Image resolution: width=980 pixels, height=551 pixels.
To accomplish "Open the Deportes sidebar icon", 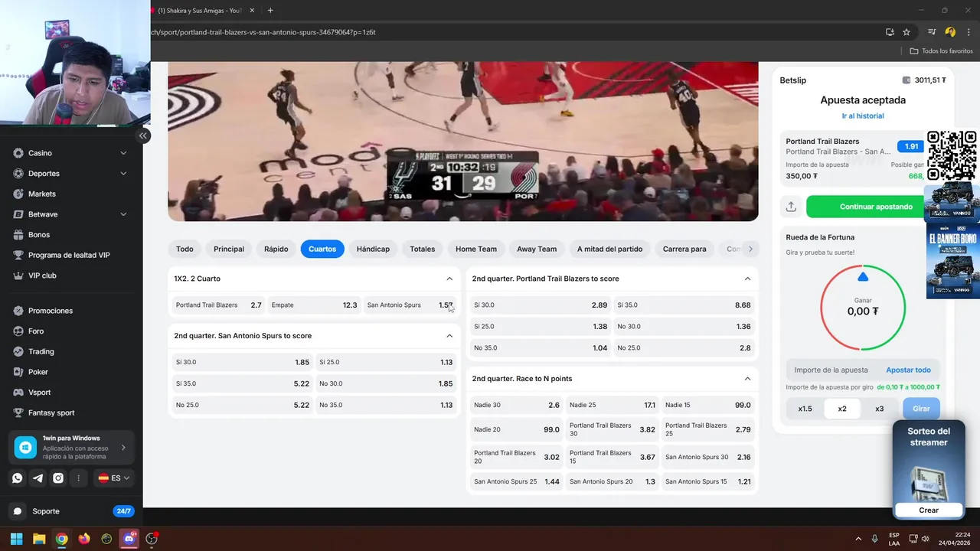I will click(x=18, y=174).
